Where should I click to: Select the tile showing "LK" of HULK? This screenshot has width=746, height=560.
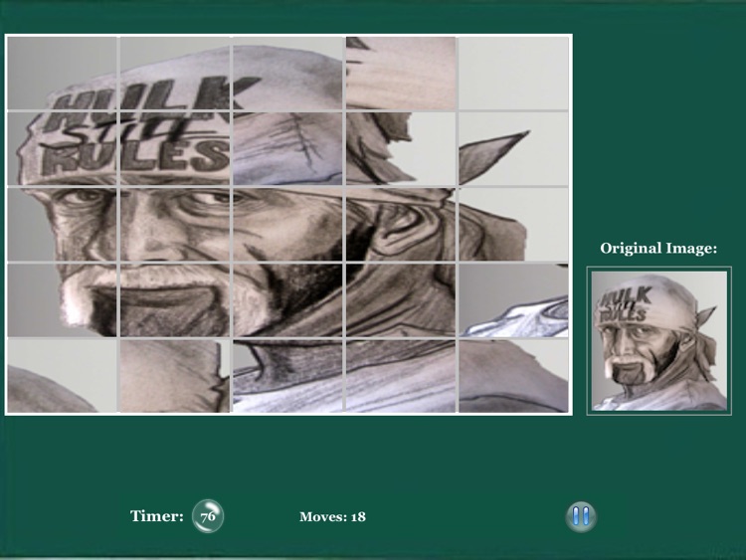pyautogui.click(x=175, y=74)
